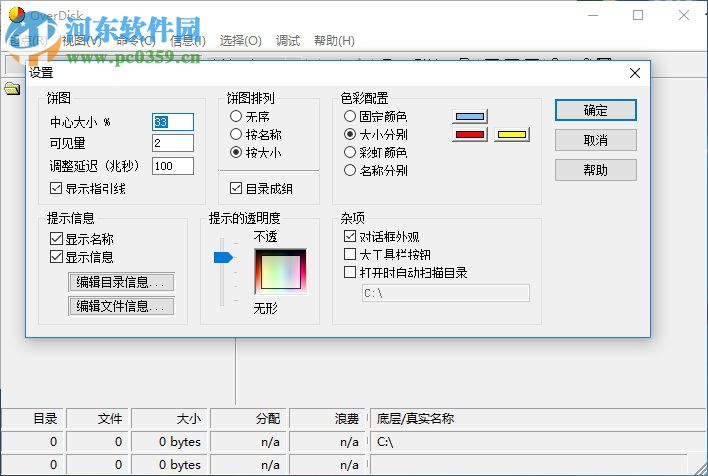Open the 选择(O) menu
The width and height of the screenshot is (708, 476).
point(241,41)
